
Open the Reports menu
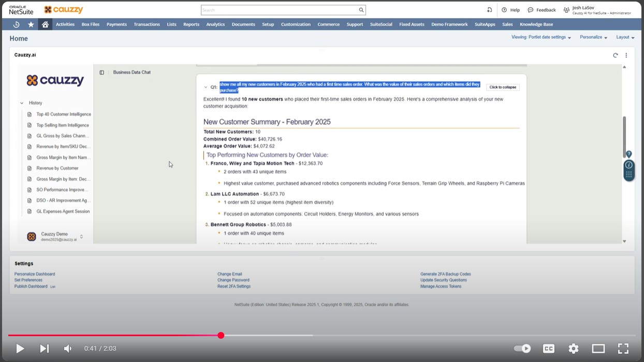point(191,24)
